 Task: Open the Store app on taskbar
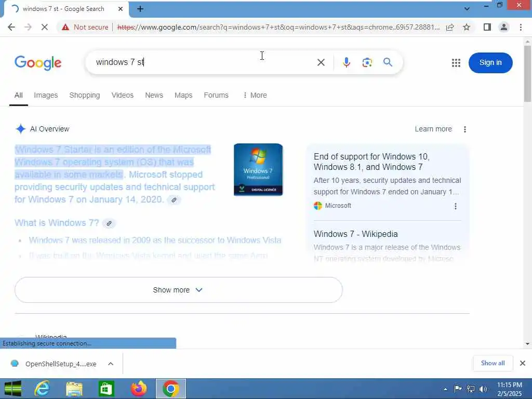106,389
